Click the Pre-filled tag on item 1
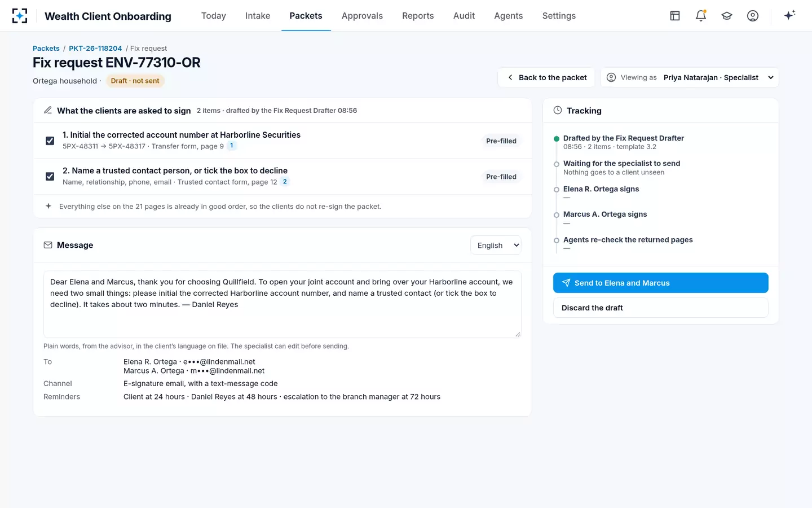This screenshot has width=812, height=508. (501, 141)
